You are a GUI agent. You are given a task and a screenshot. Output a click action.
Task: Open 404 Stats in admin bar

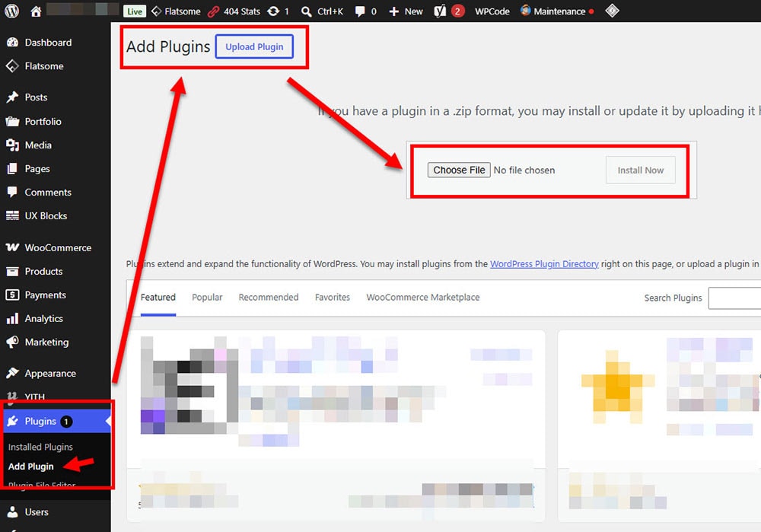[x=234, y=11]
